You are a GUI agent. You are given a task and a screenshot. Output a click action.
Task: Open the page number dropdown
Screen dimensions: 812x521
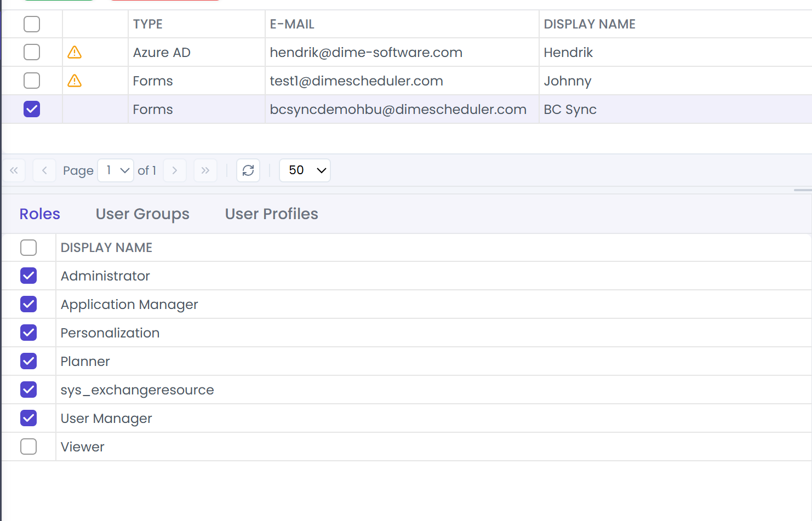pos(116,170)
